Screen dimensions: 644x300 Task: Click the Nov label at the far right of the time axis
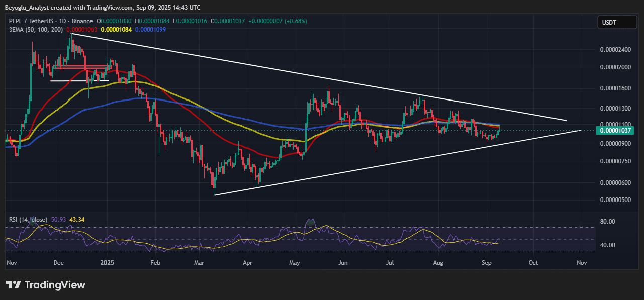point(581,262)
